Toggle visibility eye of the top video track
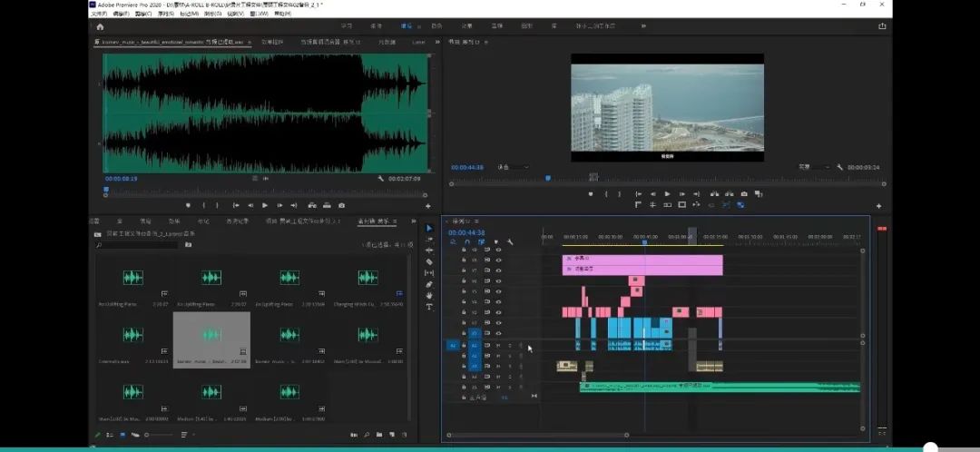The image size is (980, 452). point(498,250)
